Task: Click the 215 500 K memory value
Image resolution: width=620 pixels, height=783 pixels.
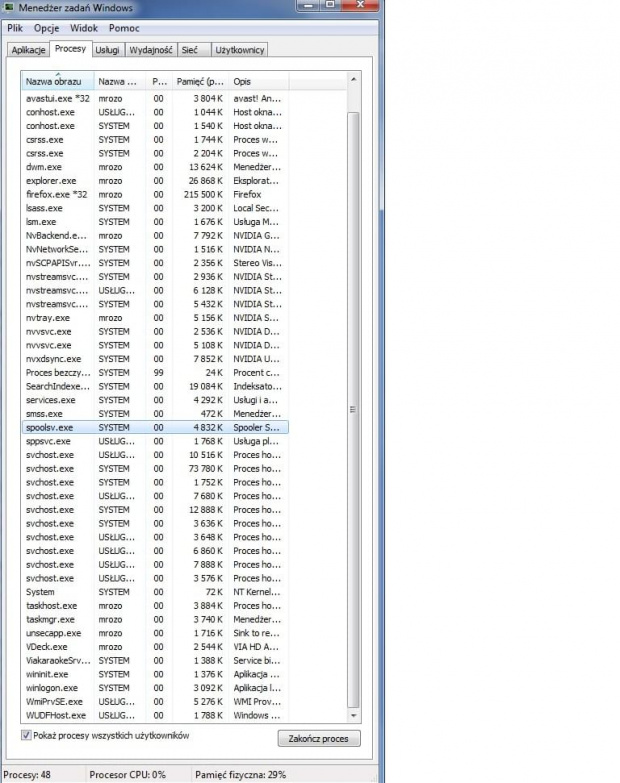Action: pos(203,195)
